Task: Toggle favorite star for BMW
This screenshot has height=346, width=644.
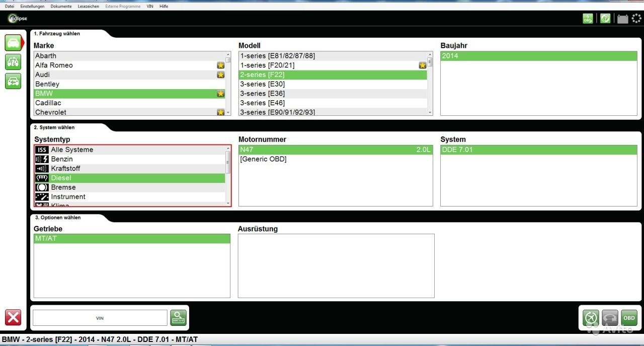Action: (220, 94)
